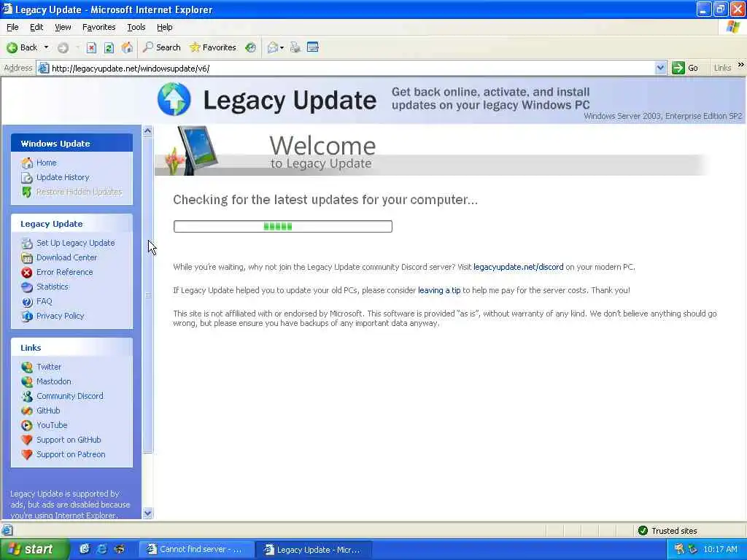Click the system tray clock 10:17 AM
Image resolution: width=747 pixels, height=560 pixels.
coord(720,550)
